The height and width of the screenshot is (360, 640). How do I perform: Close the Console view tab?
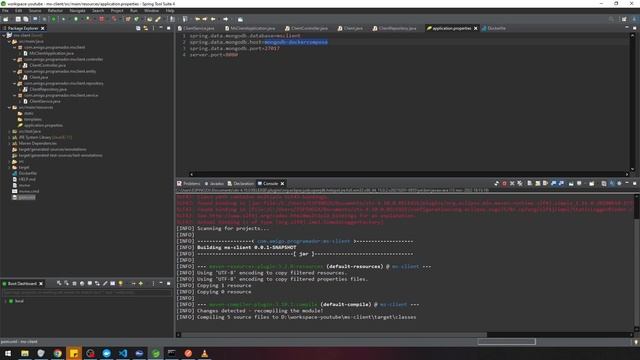click(x=282, y=184)
